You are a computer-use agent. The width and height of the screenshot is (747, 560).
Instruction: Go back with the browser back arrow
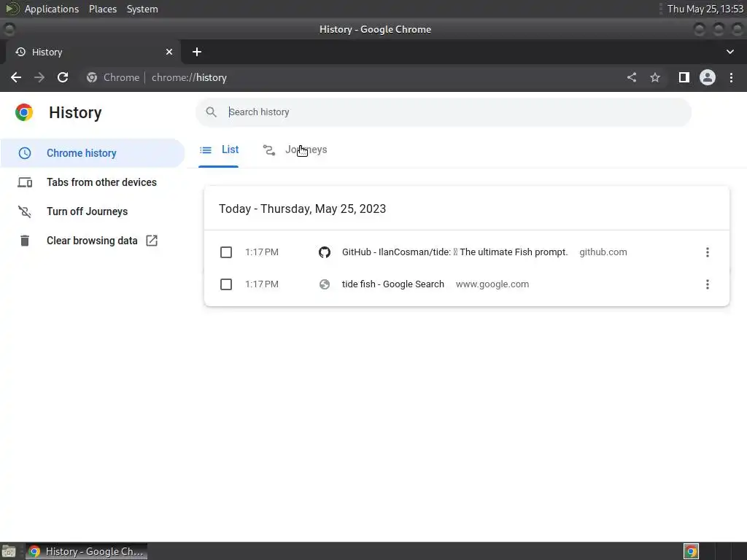tap(16, 77)
